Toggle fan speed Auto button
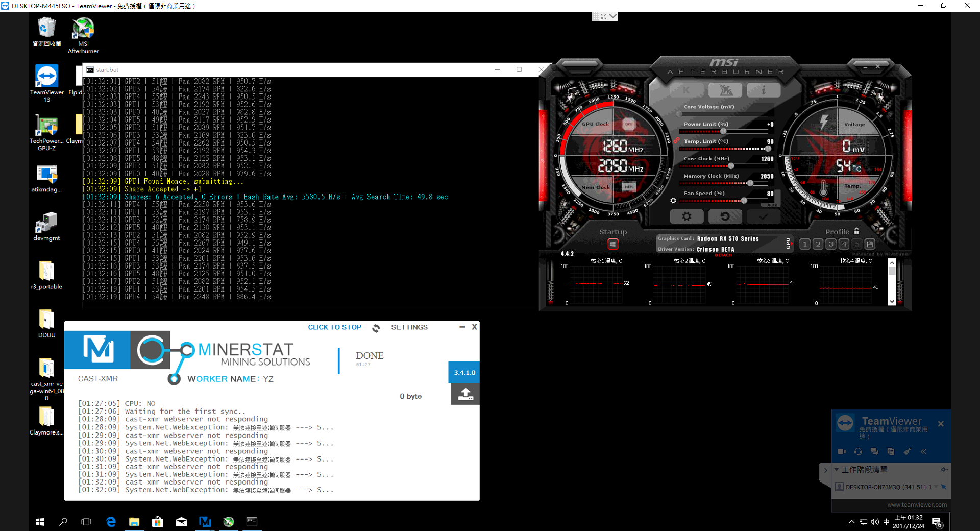The image size is (980, 531). [772, 204]
